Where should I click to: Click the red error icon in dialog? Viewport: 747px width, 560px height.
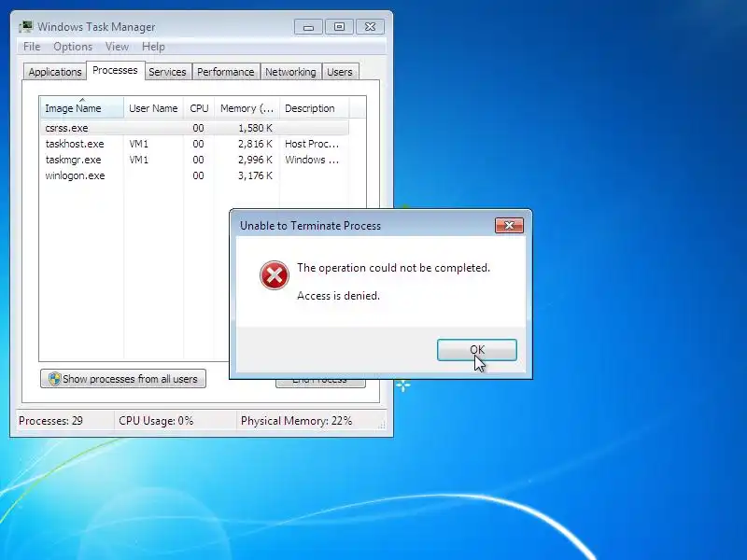274,275
